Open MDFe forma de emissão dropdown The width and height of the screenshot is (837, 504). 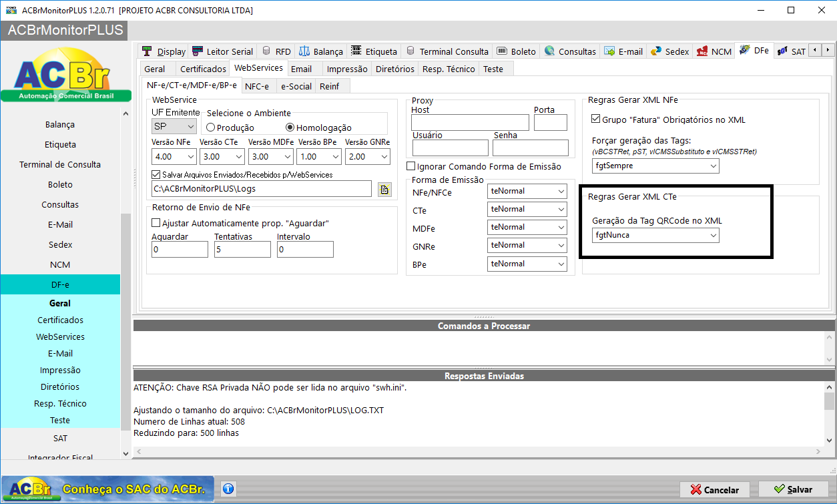tap(527, 227)
